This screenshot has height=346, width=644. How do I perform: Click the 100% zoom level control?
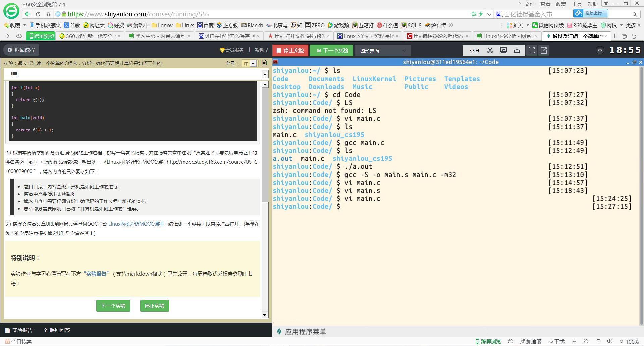[x=629, y=342]
